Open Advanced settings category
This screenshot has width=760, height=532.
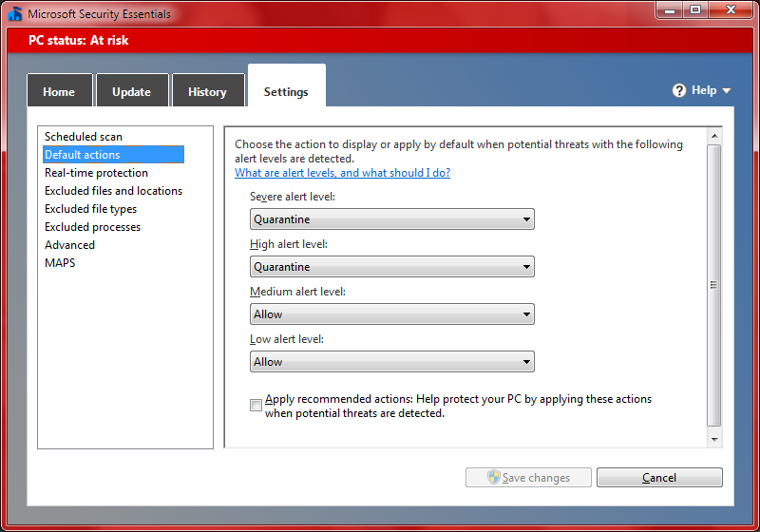(x=69, y=245)
